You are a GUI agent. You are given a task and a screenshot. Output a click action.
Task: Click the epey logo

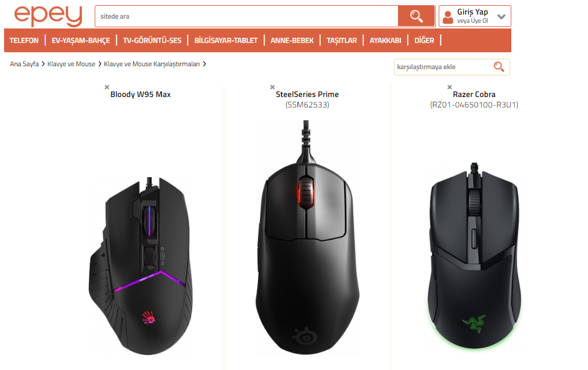click(48, 16)
